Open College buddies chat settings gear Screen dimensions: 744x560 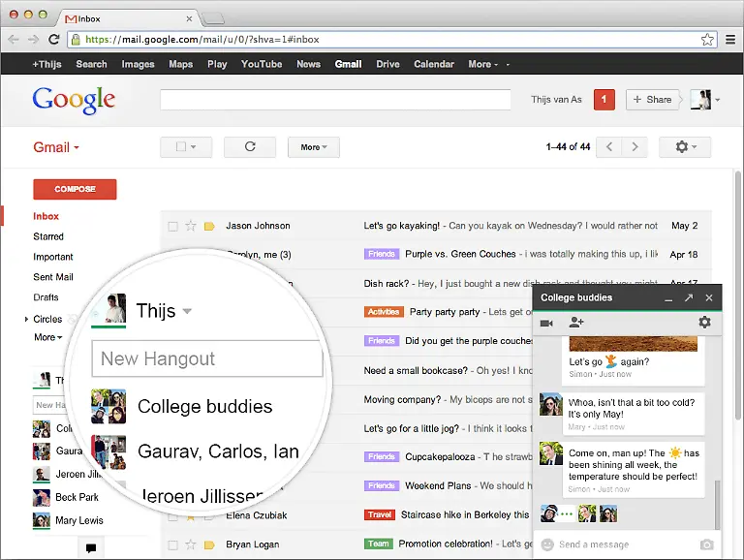pos(704,323)
